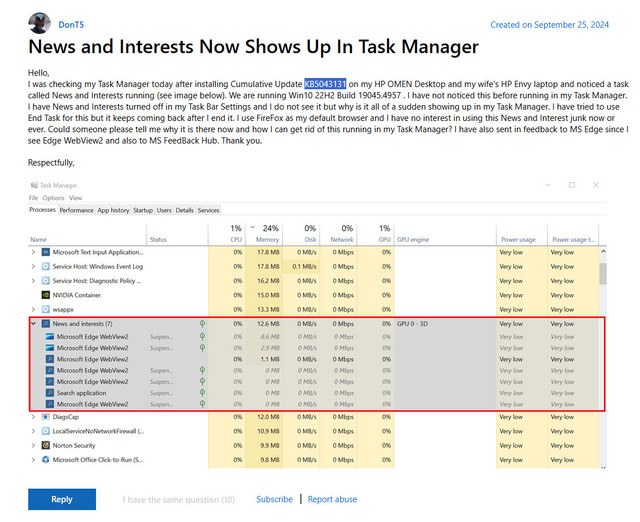Click I have the same question (10)
The width and height of the screenshot is (640, 522).
click(x=178, y=500)
